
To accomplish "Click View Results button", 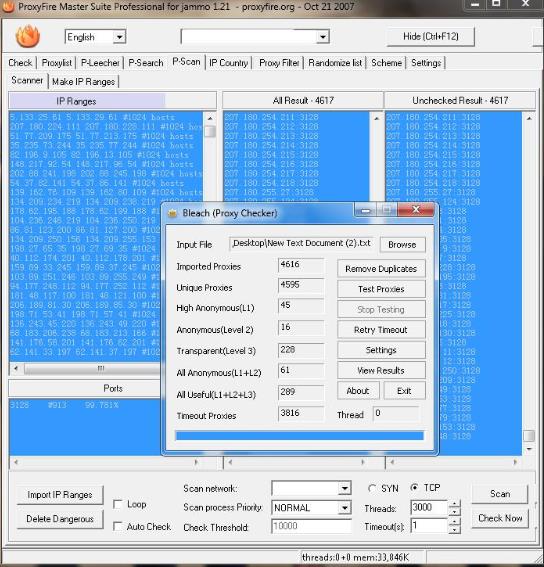I will (381, 371).
